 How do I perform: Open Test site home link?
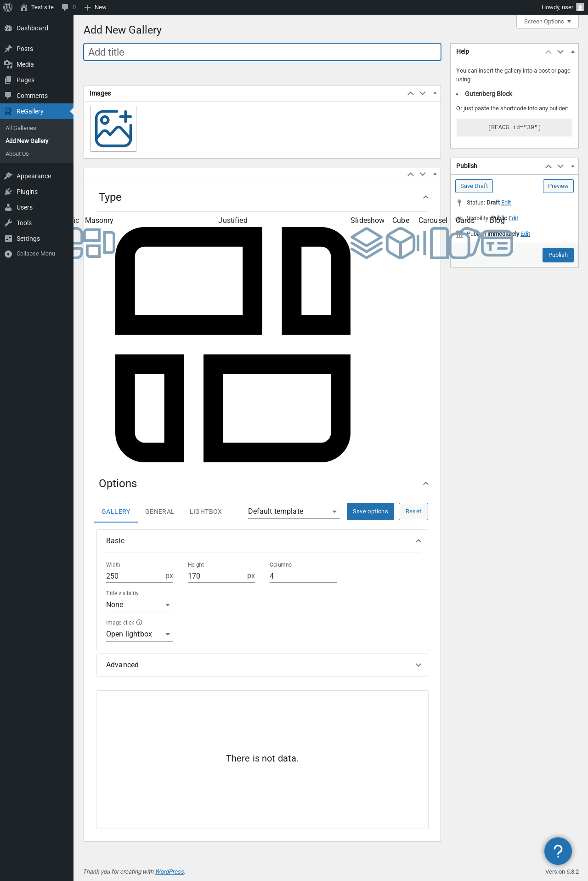pos(37,7)
